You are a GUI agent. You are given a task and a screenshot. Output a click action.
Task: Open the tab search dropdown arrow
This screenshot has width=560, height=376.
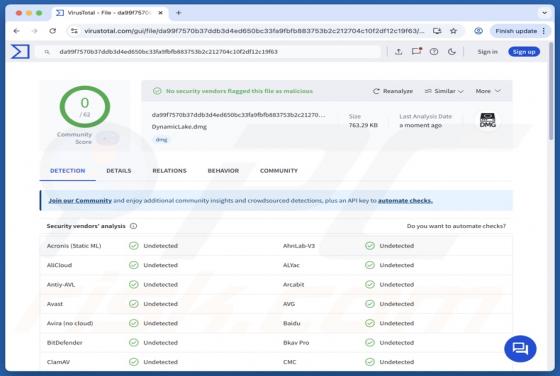544,13
